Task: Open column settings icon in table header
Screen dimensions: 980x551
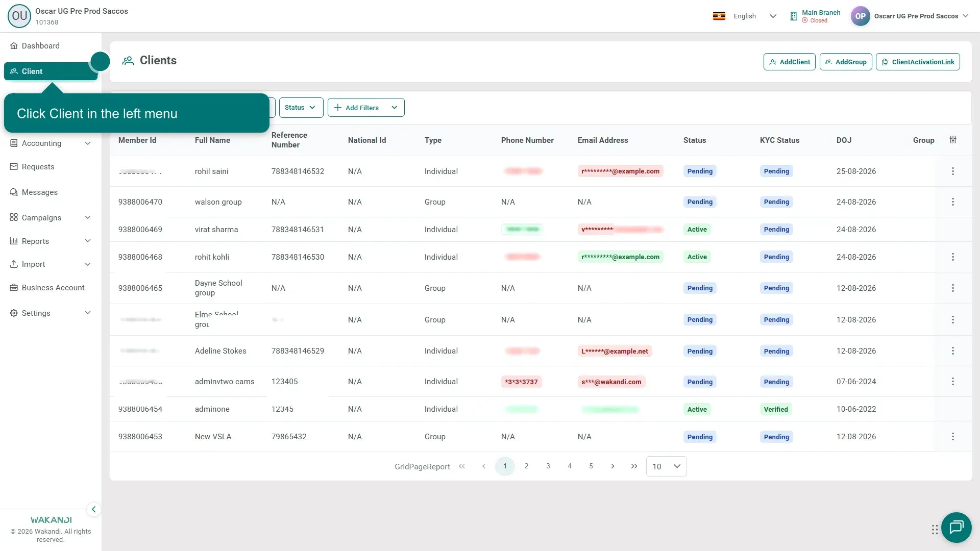Action: point(953,140)
